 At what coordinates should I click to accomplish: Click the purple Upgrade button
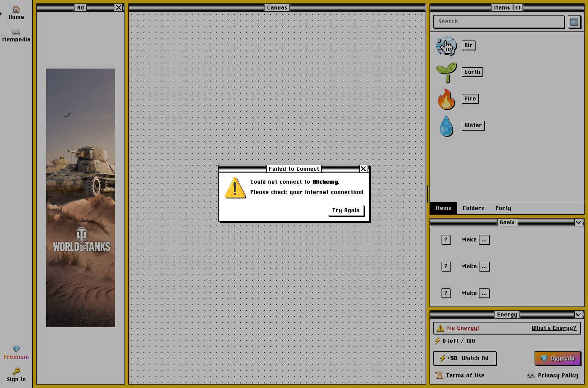click(x=558, y=358)
